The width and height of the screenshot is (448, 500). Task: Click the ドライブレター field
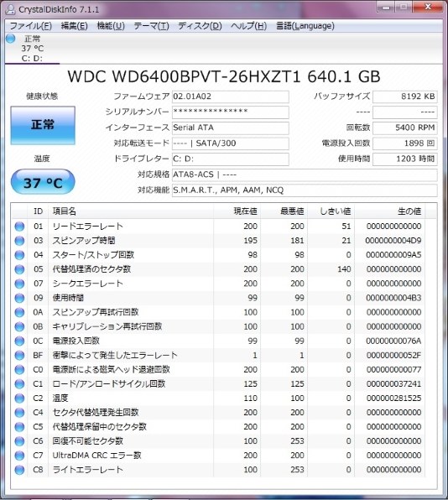pos(230,159)
